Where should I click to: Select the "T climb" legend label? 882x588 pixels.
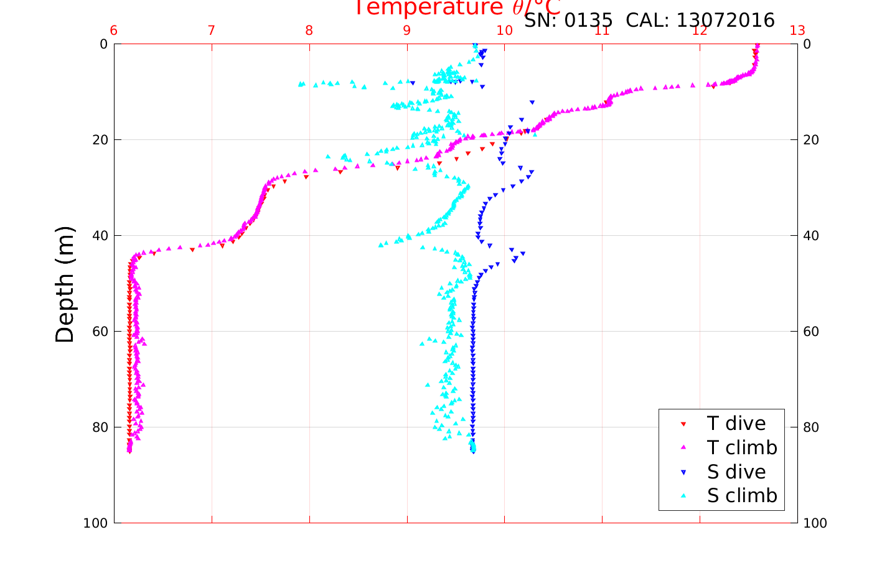click(742, 447)
